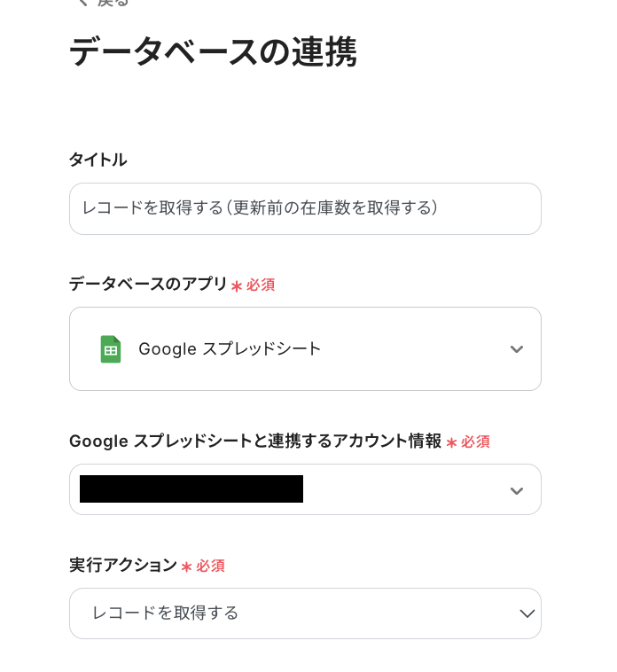Screen dimensions: 617x672
Task: Click the 必須 tag beside 実行アクション
Action: click(x=210, y=566)
